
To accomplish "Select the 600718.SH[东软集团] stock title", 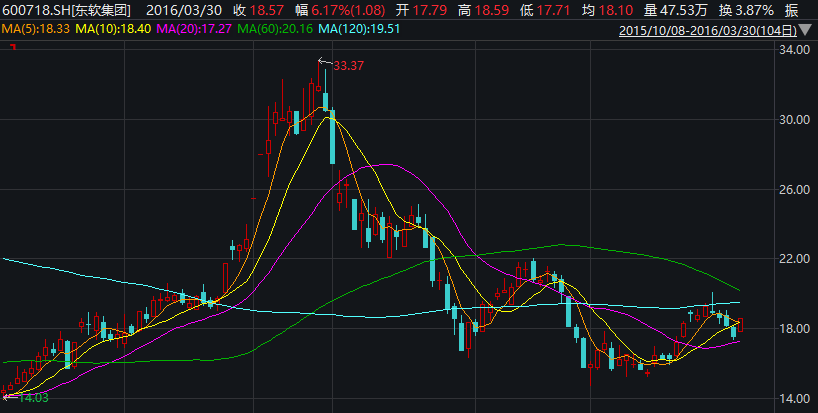I will [64, 10].
